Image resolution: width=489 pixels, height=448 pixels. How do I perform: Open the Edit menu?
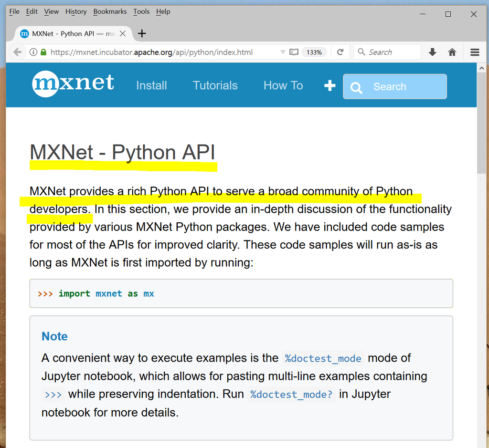32,12
